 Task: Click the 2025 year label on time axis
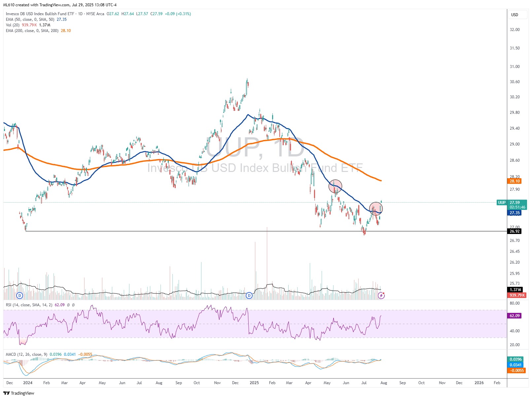pos(254,383)
